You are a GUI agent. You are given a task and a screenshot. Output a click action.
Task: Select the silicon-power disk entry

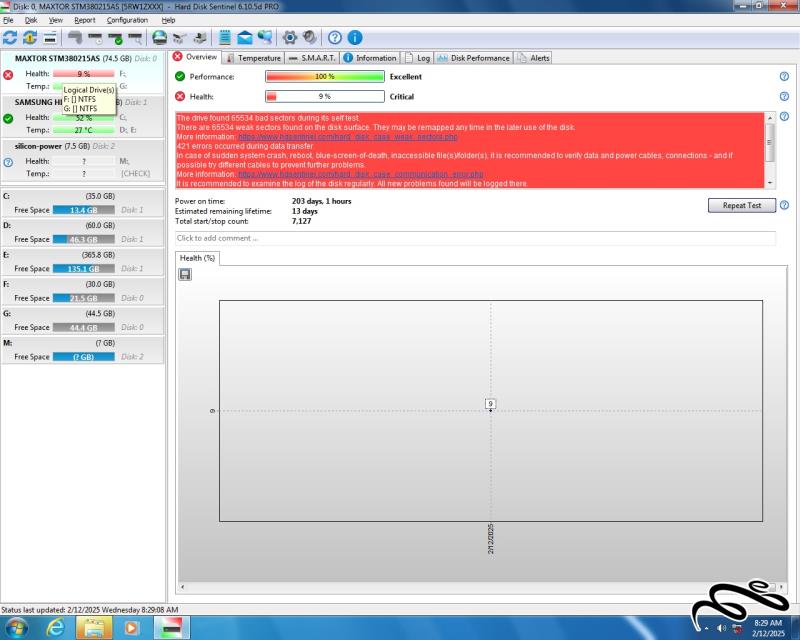coord(82,160)
